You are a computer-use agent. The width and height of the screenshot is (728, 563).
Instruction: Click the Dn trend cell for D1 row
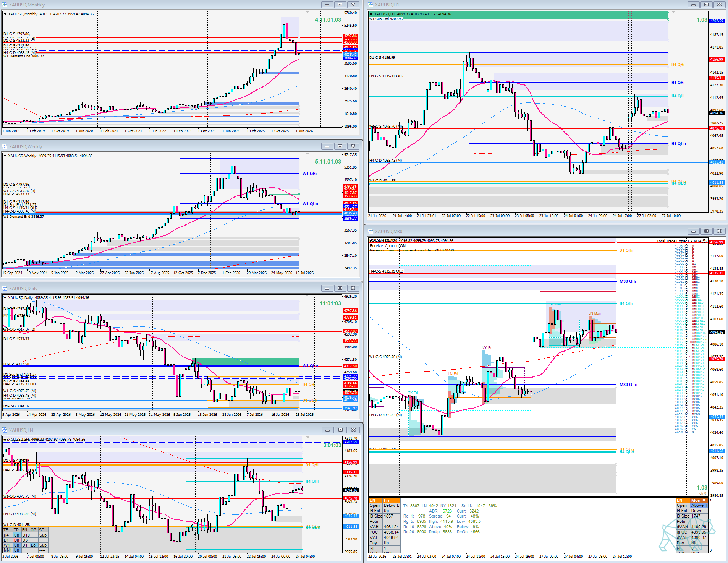tap(16, 540)
